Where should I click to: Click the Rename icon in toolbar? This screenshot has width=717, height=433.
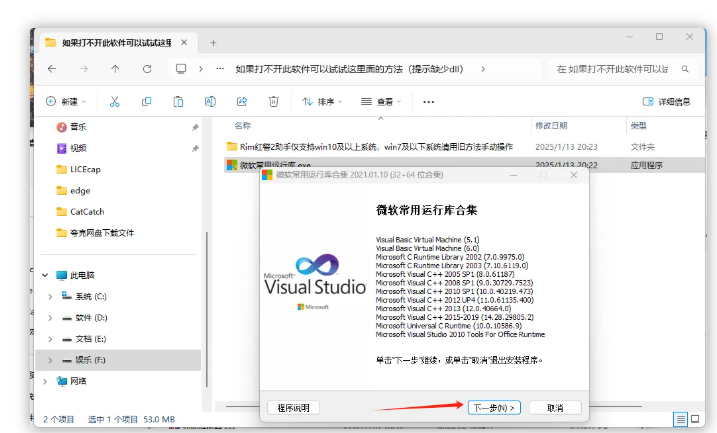pyautogui.click(x=210, y=102)
